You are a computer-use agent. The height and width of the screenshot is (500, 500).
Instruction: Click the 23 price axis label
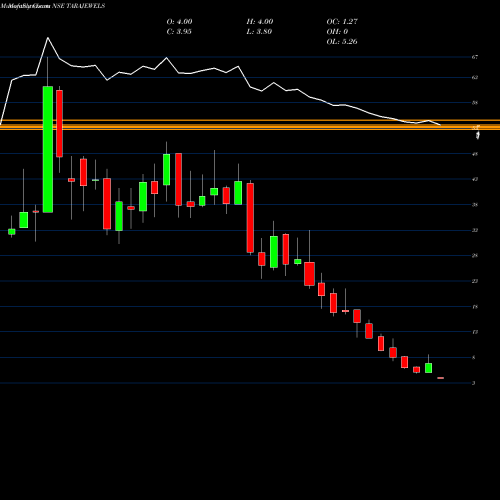[x=475, y=281]
